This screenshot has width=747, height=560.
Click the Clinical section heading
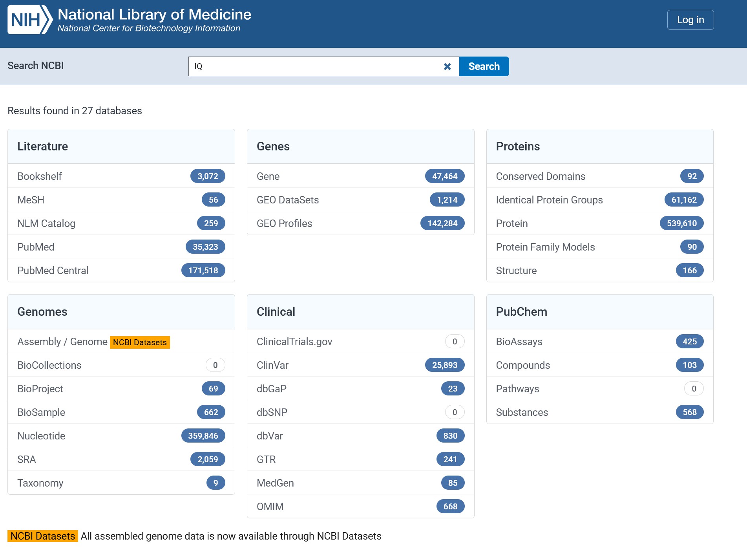[276, 312]
